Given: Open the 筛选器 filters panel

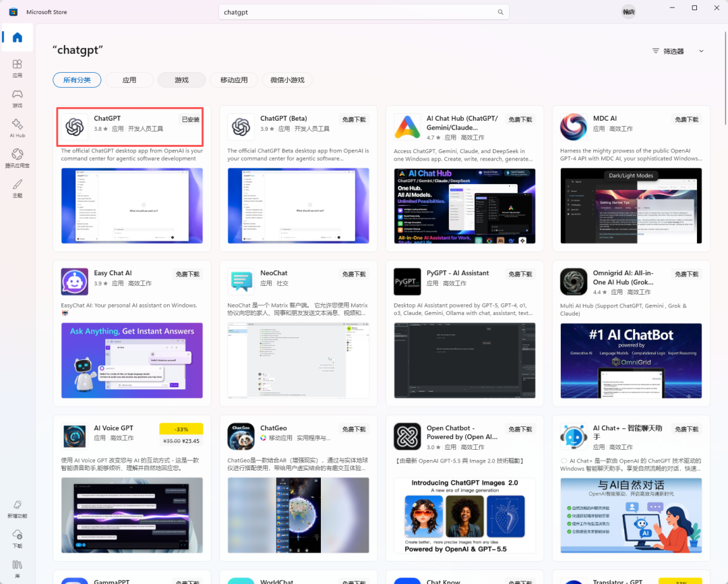Looking at the screenshot, I should point(668,51).
